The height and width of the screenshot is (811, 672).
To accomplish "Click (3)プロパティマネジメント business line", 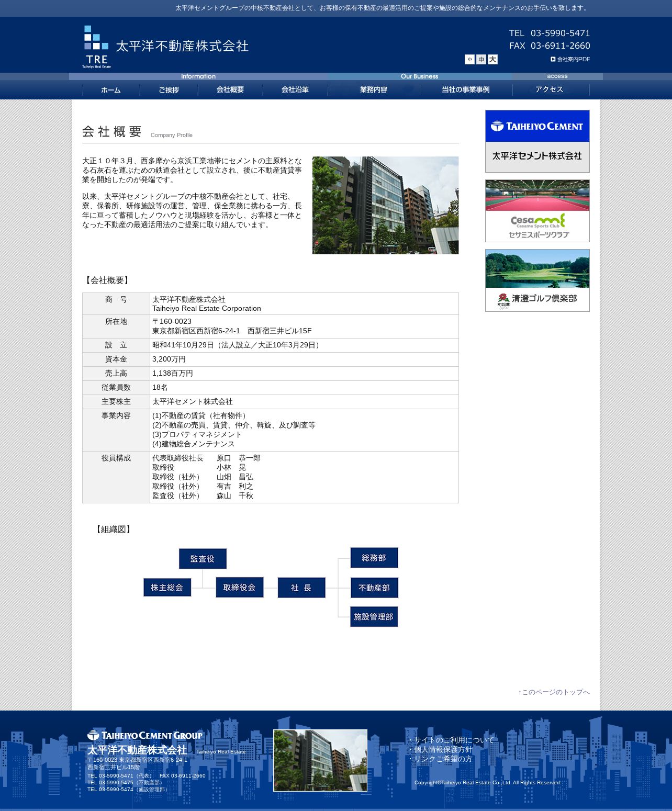I will click(197, 434).
